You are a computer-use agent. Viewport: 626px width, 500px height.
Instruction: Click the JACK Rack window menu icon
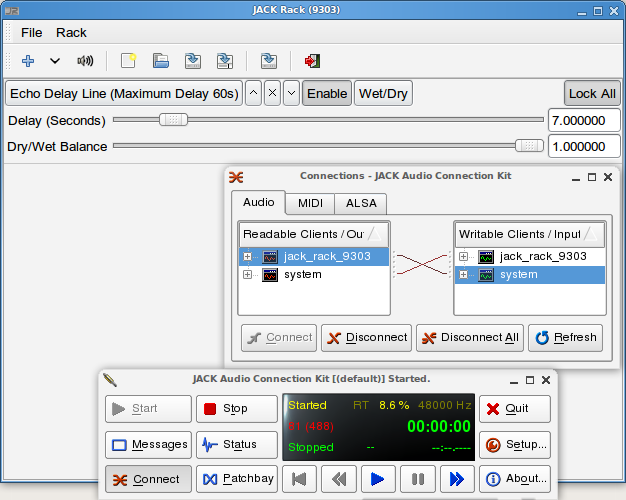click(x=12, y=11)
